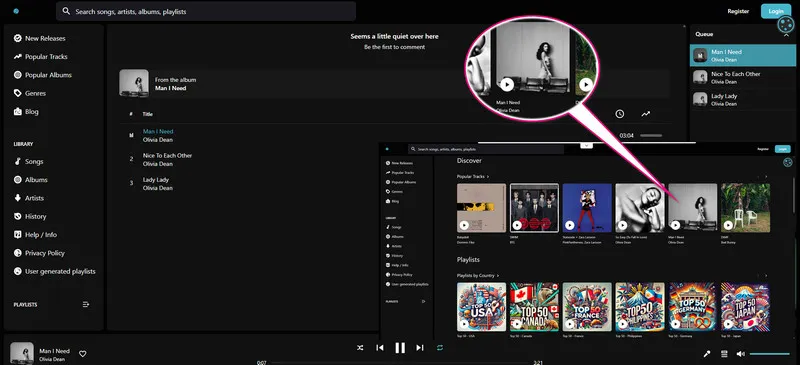Click the site logo in the main header
This screenshot has width=800, height=365.
tap(16, 11)
